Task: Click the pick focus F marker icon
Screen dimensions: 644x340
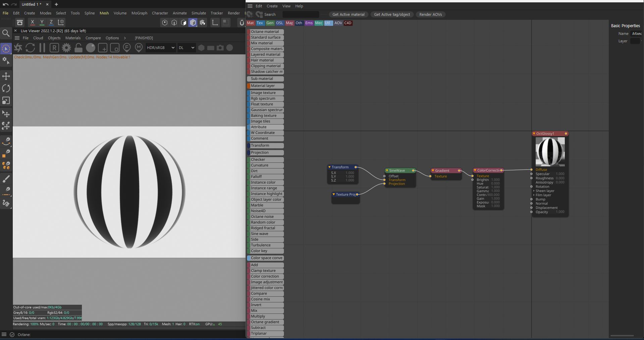Action: (x=127, y=48)
